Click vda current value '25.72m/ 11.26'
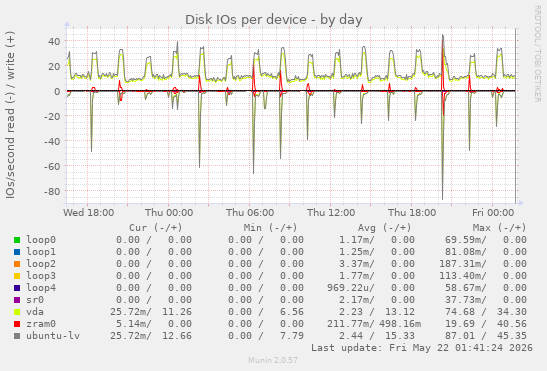This screenshot has width=547, height=371. pyautogui.click(x=151, y=312)
